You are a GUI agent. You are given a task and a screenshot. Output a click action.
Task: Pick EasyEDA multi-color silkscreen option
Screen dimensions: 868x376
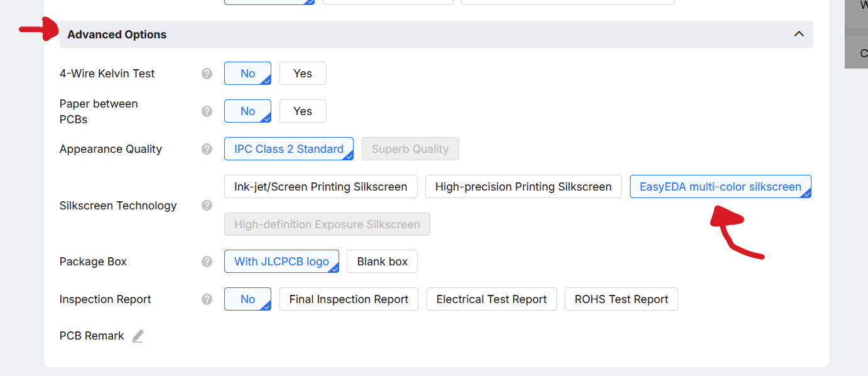[x=720, y=187]
